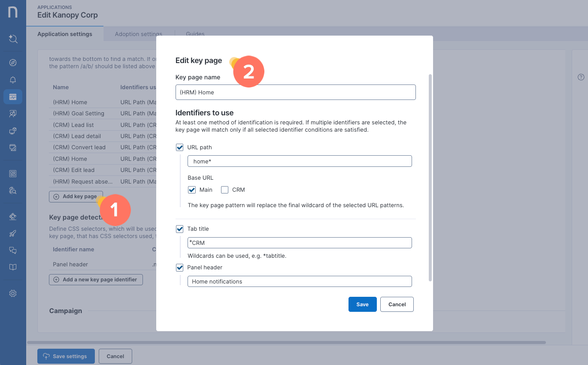This screenshot has height=365, width=588.
Task: Click the plus icon on Add key page
Action: point(56,196)
